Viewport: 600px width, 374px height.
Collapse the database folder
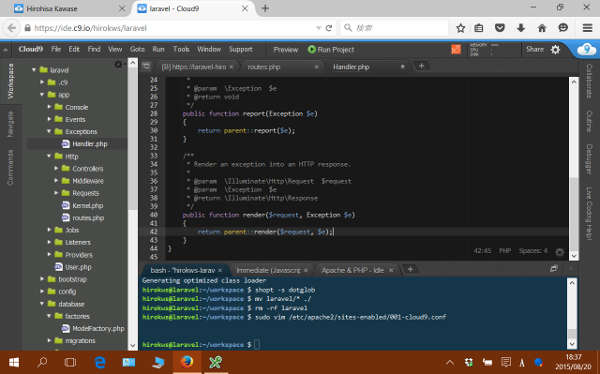tap(42, 304)
